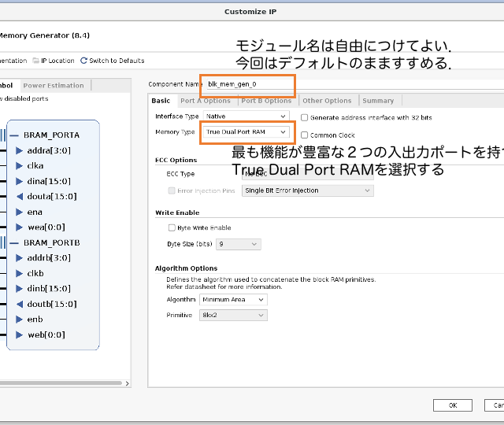504x425 pixels.
Task: Click the IP Location folder icon
Action: [35, 61]
